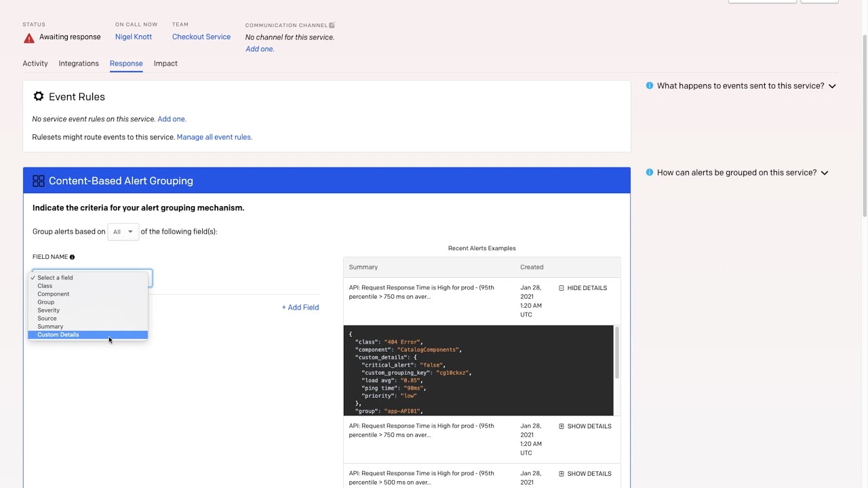Click the Field Name info icon
Viewport: 868px width, 488px height.
click(x=72, y=257)
